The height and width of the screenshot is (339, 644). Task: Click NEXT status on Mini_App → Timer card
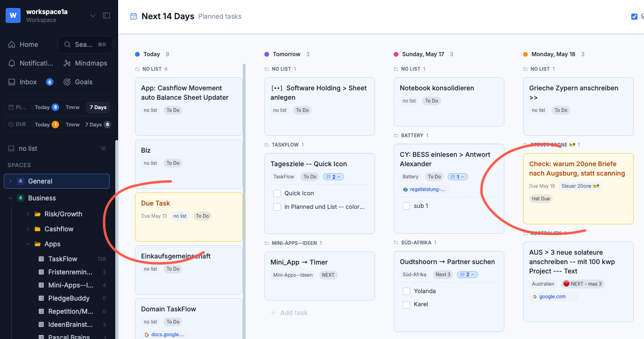coord(328,275)
